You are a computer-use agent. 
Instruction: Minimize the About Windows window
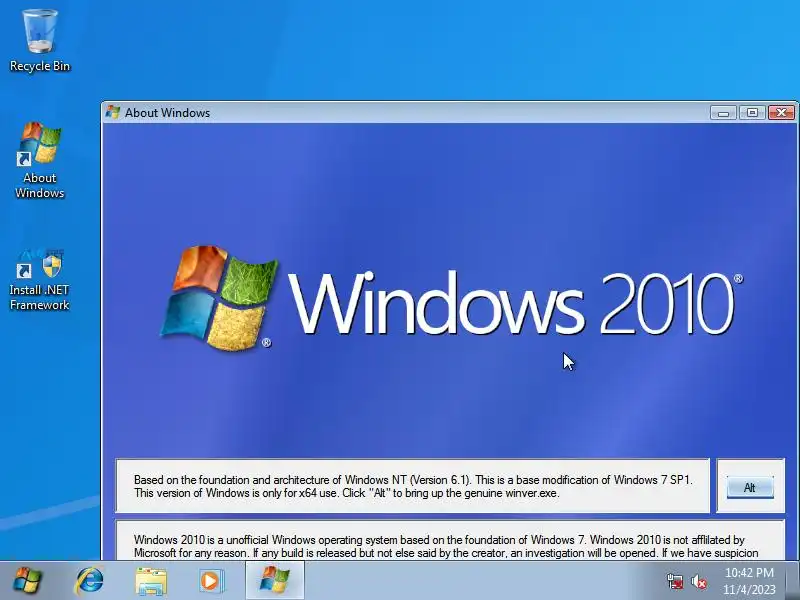[723, 112]
